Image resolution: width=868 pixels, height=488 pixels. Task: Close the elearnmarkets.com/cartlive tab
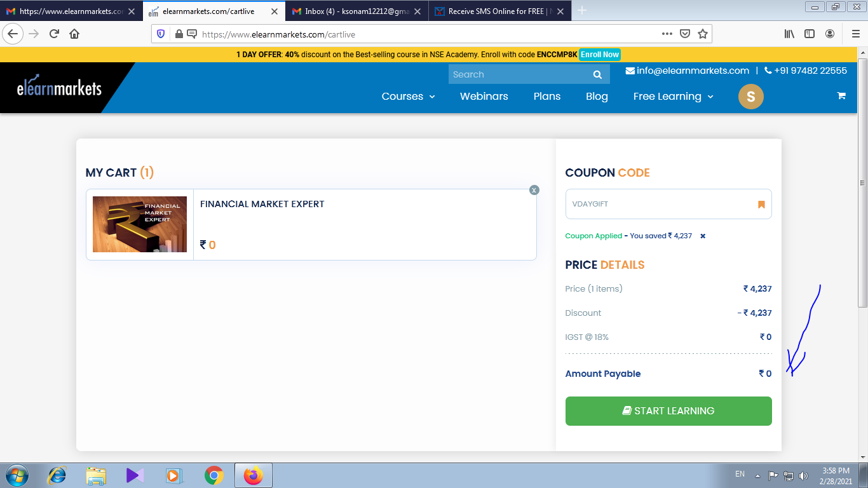(275, 11)
